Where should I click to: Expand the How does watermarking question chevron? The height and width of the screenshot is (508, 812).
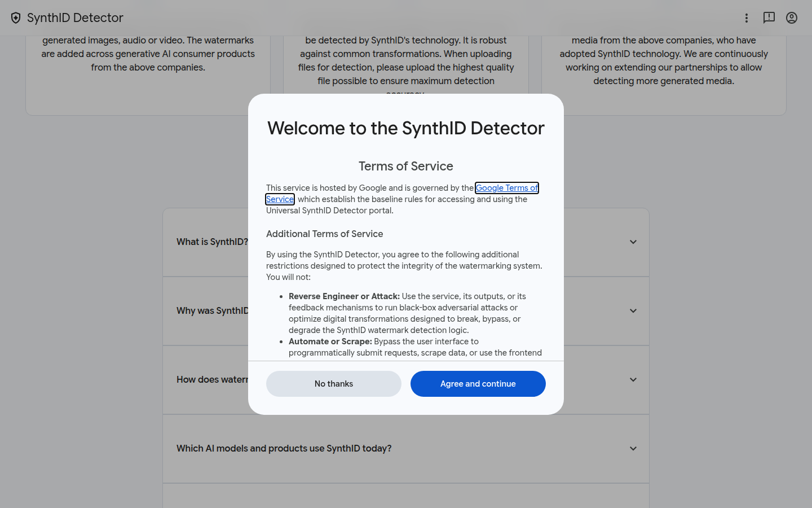633,380
